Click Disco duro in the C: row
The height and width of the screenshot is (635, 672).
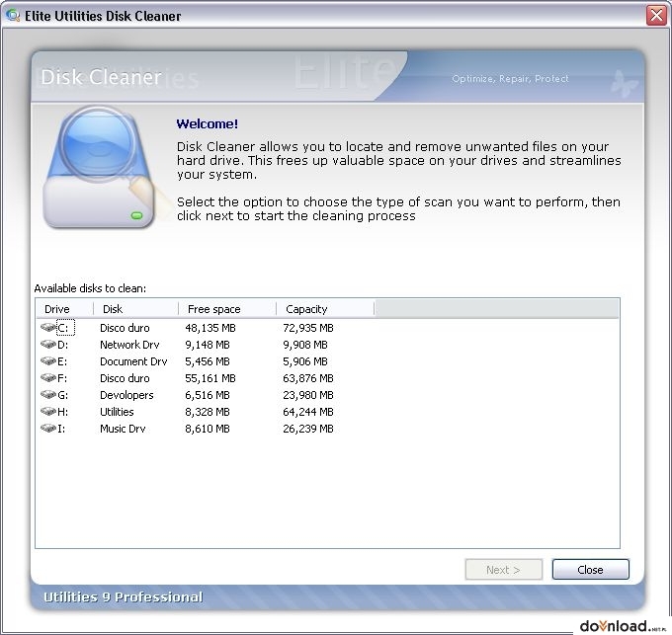pos(125,328)
